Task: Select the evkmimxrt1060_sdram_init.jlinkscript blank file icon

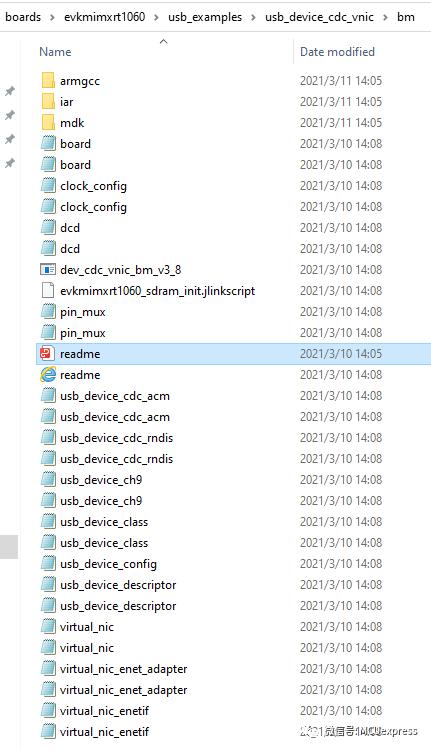Action: point(48,291)
